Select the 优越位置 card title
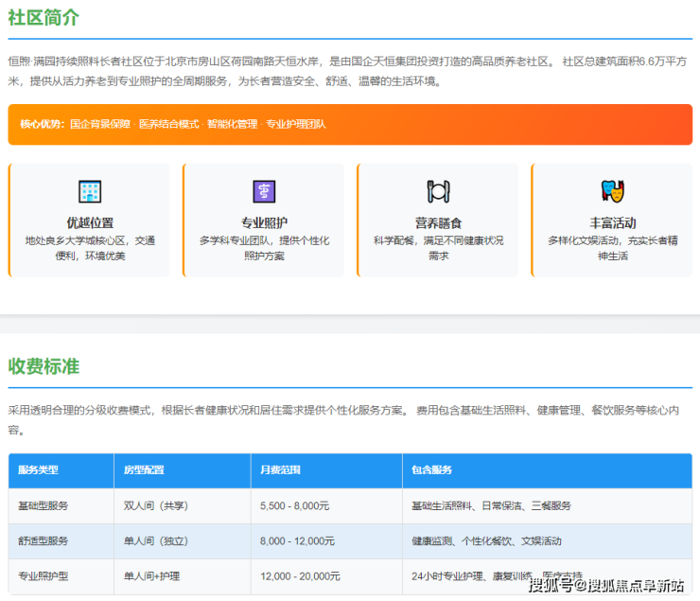Screen dimensions: 700x601 tap(90, 222)
